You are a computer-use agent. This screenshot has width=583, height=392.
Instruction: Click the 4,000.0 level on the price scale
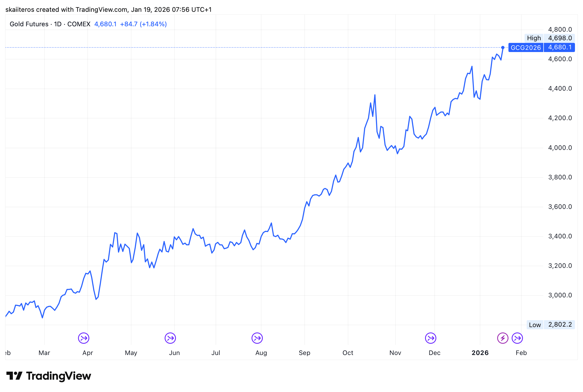point(559,147)
